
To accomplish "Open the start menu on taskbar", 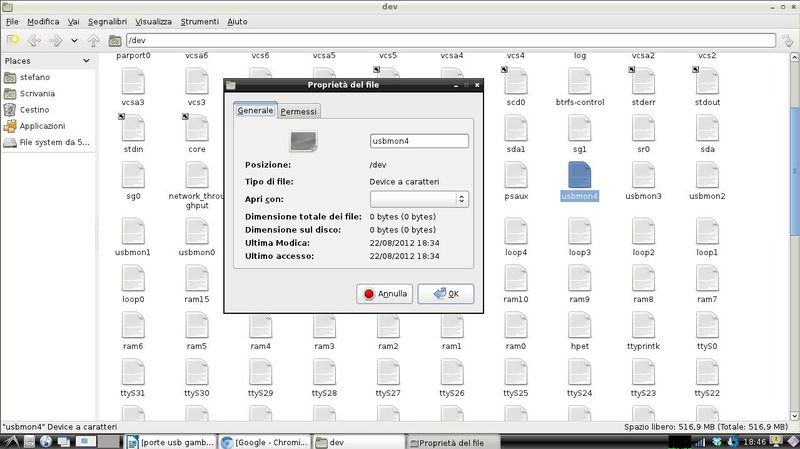I will point(11,442).
